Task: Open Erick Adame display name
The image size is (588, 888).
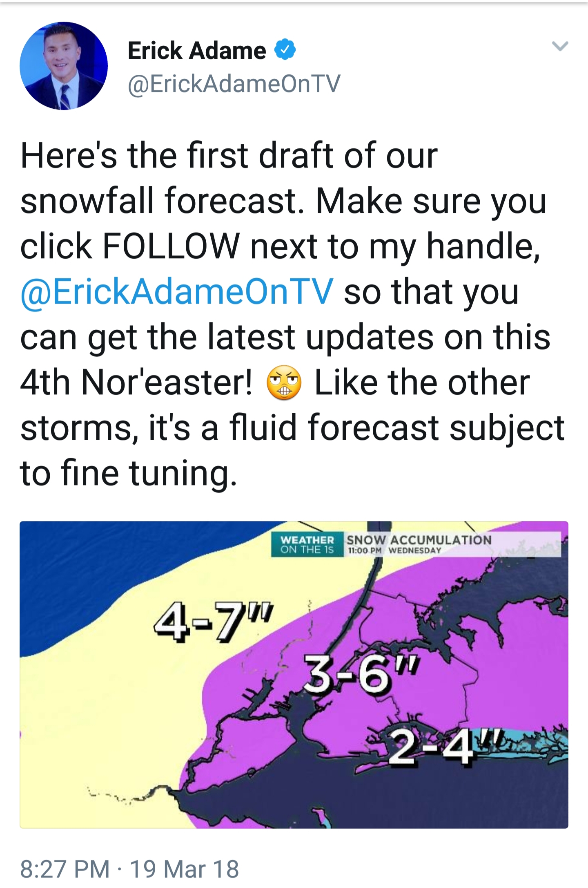Action: pyautogui.click(x=197, y=50)
